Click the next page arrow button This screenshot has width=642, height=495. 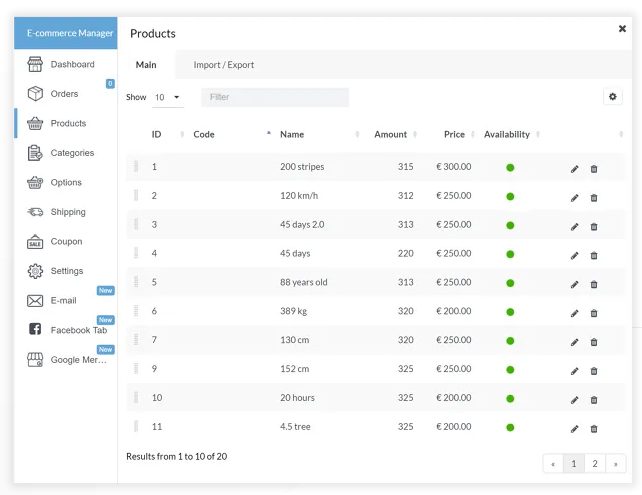click(x=616, y=464)
